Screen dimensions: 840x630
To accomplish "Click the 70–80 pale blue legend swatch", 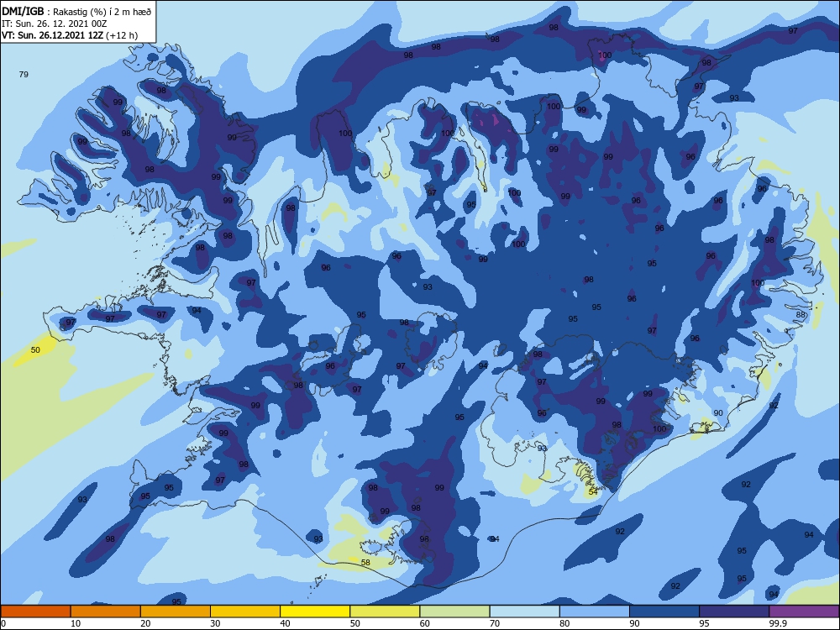I will [524, 612].
